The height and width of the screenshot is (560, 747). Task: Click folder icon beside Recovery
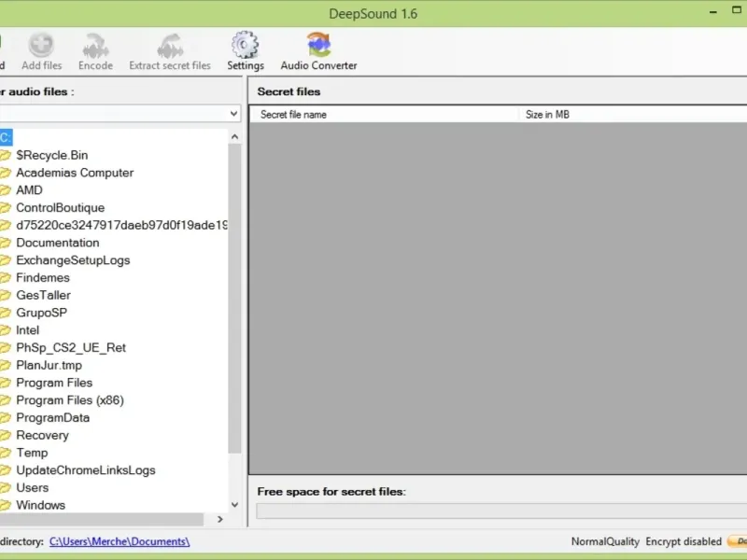tap(6, 435)
